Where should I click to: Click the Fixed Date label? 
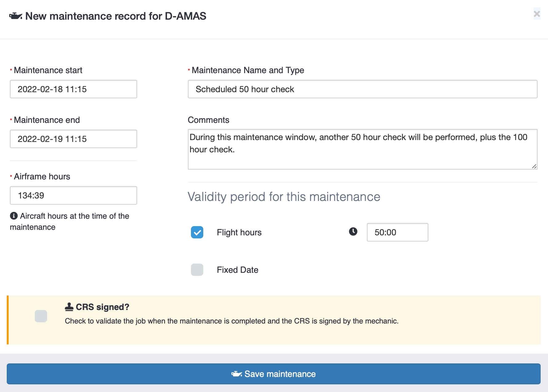pos(237,270)
